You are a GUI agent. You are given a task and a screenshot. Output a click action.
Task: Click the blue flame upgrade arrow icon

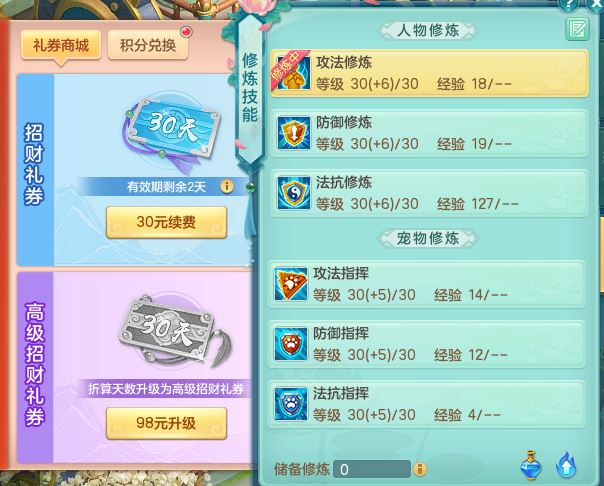[566, 465]
